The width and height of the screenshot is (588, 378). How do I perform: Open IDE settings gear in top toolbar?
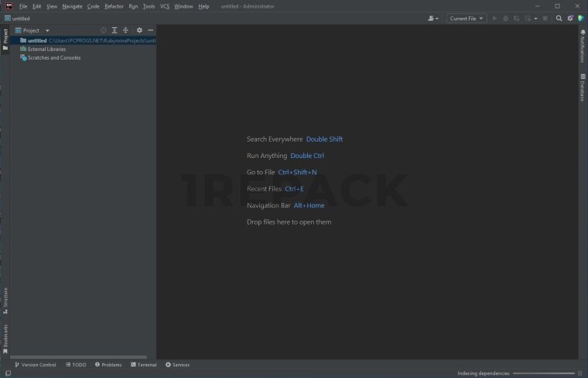(569, 18)
